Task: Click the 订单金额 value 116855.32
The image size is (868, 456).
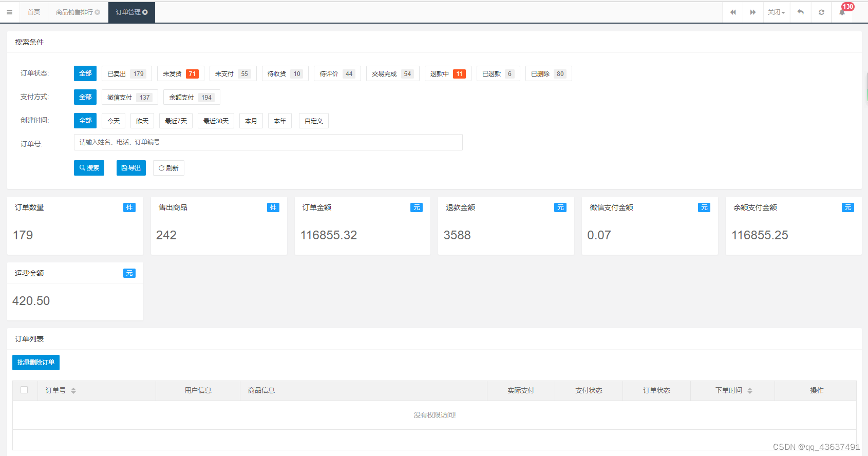Action: tap(328, 235)
